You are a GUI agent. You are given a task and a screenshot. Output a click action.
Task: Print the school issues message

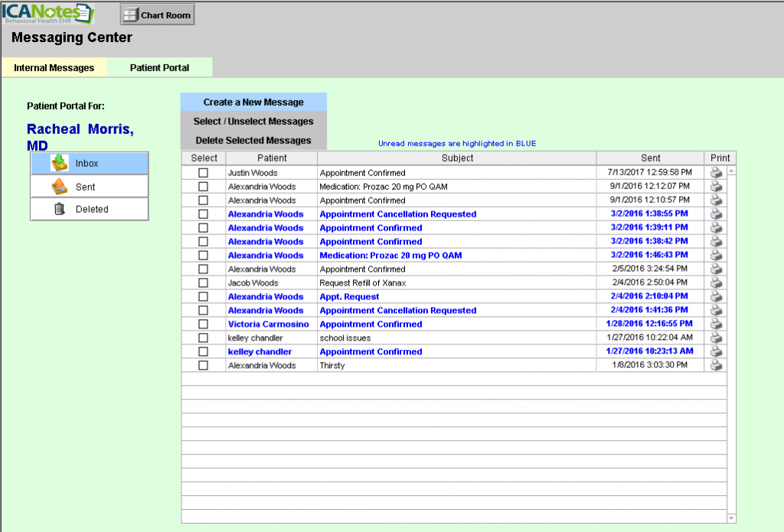[717, 338]
